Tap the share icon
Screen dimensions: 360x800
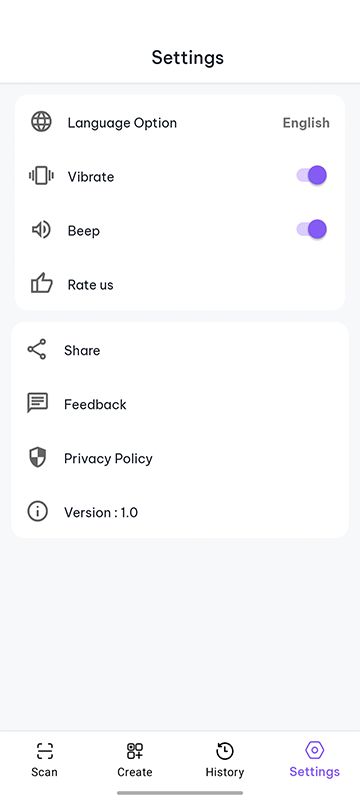coord(37,349)
